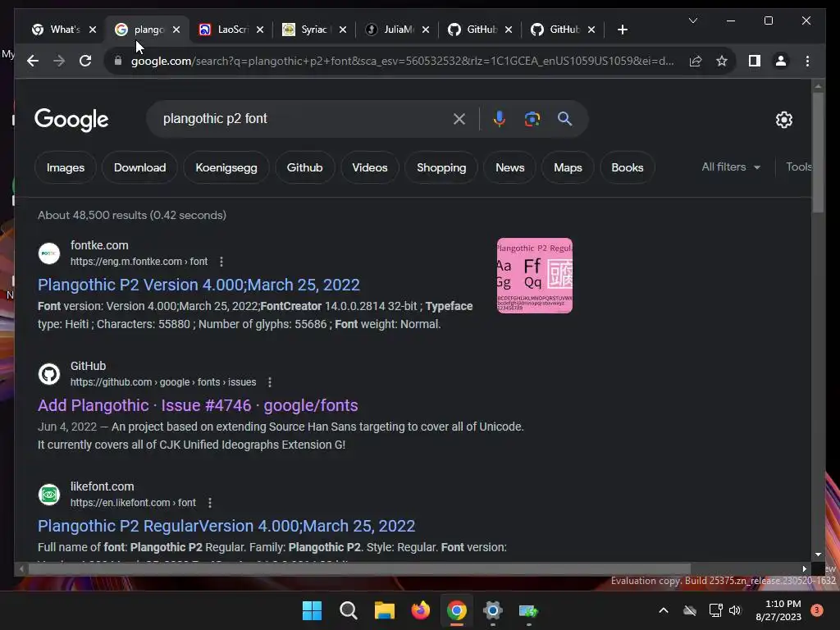Screen dimensions: 840x630
Task: Select the Koenigsegg filter chip
Action: 226,167
